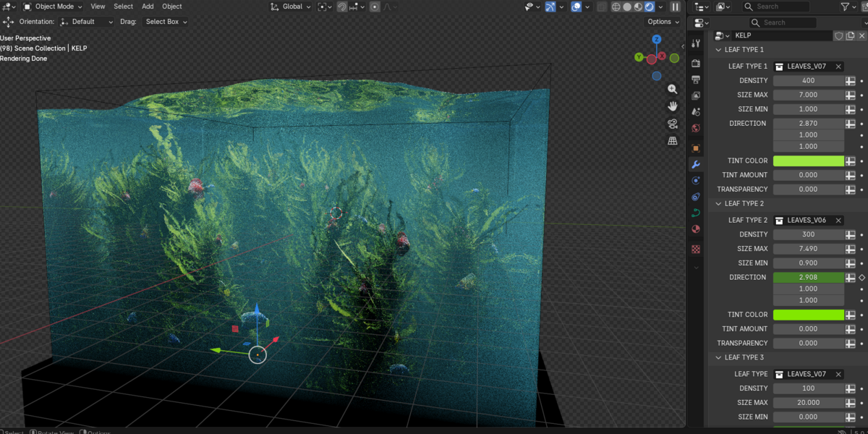The height and width of the screenshot is (434, 868).
Task: Open the Modifiers wrench properties tab
Action: click(696, 164)
